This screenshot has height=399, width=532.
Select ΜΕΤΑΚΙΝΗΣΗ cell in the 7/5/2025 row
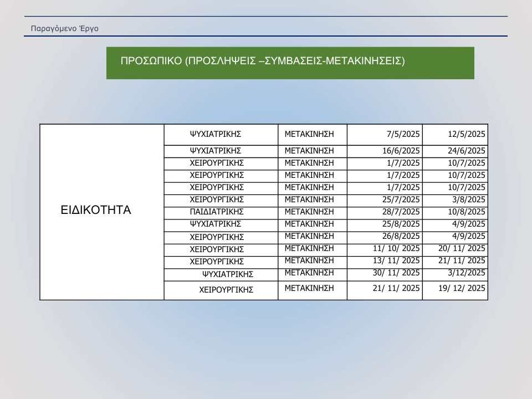[x=312, y=134]
